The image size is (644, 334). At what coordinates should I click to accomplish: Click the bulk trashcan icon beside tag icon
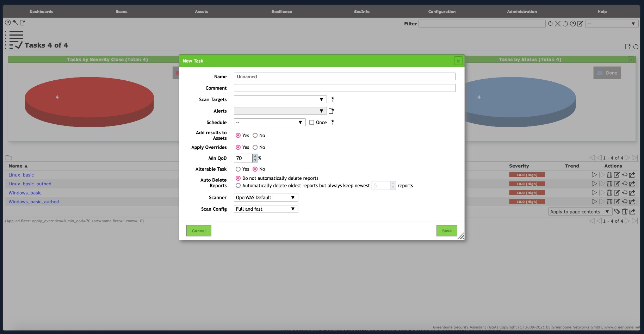[x=625, y=211]
